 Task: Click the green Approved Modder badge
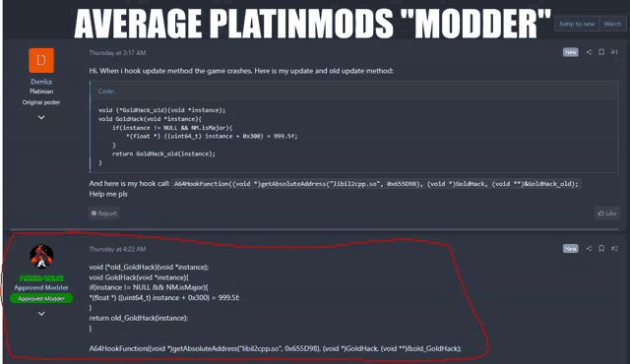pos(41,298)
